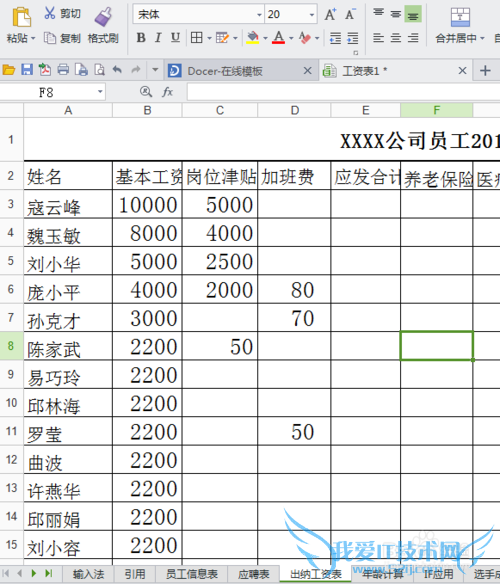Click the dialog launcher under the indent icons

(x=356, y=53)
